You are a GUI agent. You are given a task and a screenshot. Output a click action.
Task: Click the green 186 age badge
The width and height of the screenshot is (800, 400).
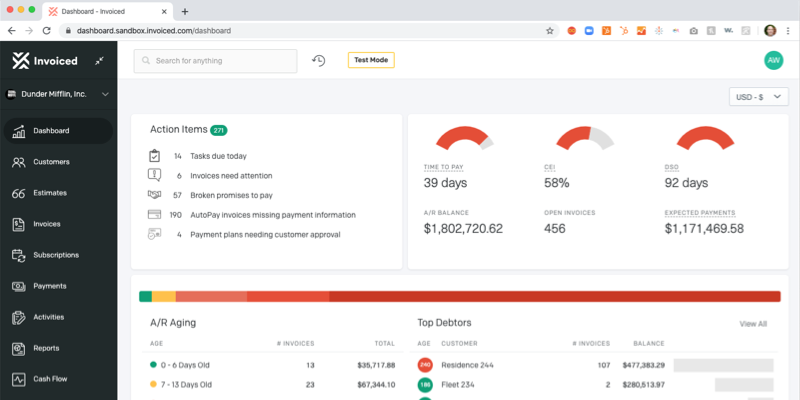click(x=425, y=385)
